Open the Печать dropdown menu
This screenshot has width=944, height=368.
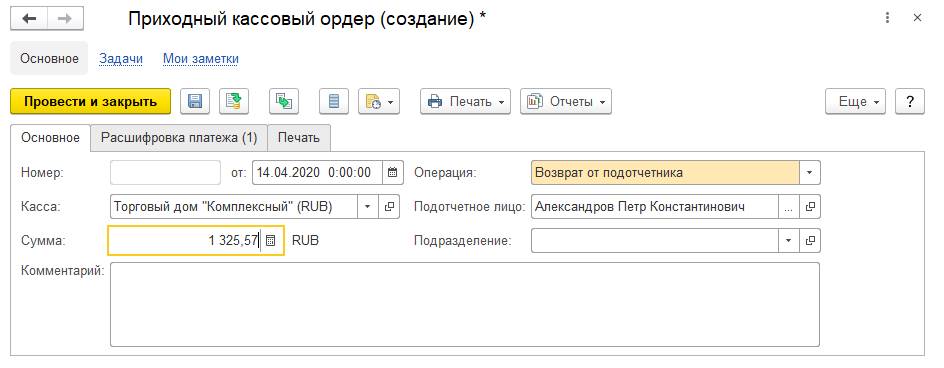pos(465,102)
